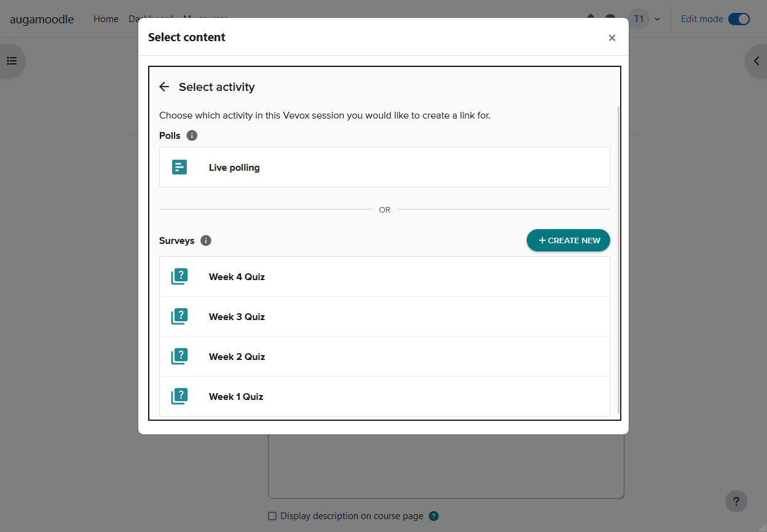Click the Polls info icon
Image resolution: width=767 pixels, height=532 pixels.
pyautogui.click(x=192, y=135)
